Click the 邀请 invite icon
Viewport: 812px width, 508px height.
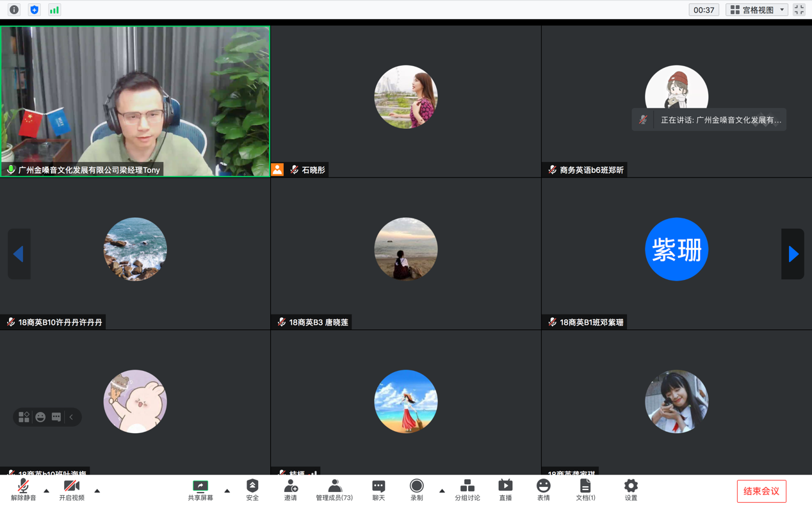[x=290, y=490]
